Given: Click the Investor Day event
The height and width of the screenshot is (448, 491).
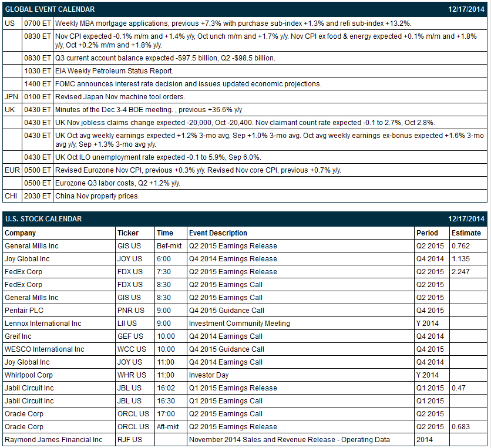Looking at the screenshot, I should coord(209,375).
